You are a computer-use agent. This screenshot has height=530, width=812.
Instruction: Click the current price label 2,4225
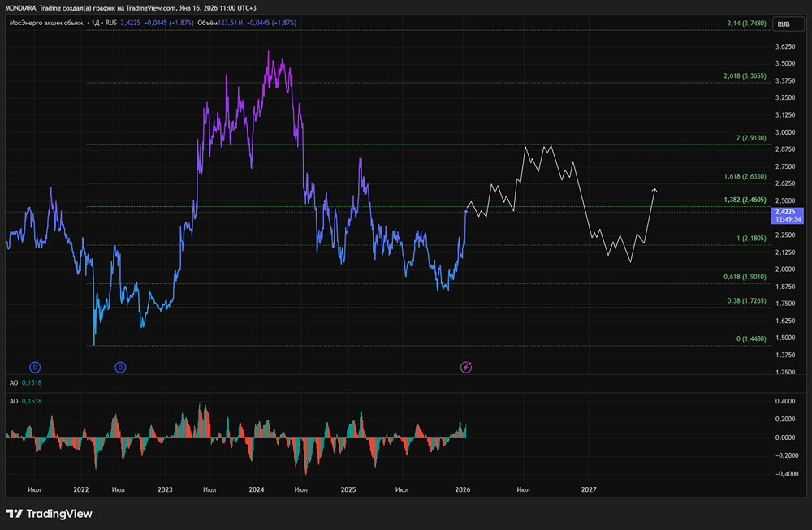coord(785,212)
